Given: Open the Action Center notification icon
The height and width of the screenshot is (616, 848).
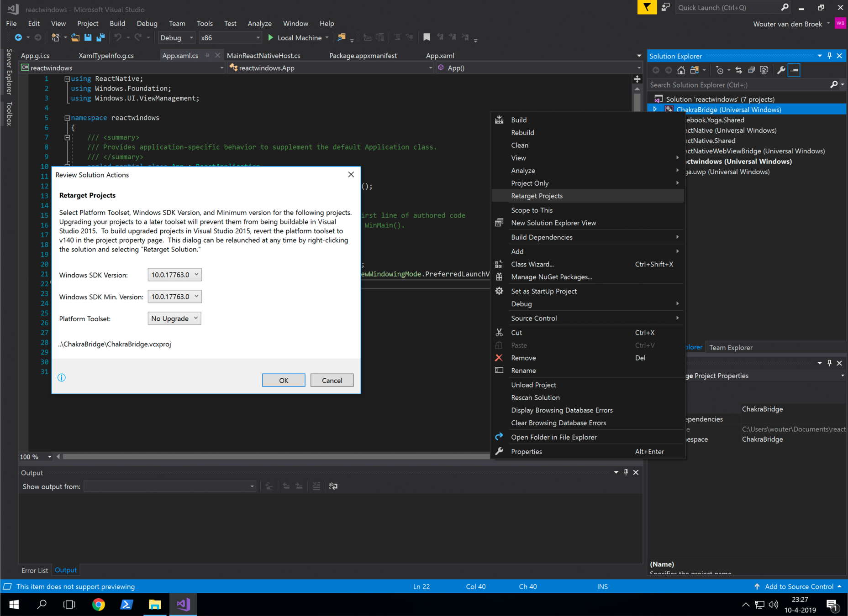Looking at the screenshot, I should click(x=833, y=605).
